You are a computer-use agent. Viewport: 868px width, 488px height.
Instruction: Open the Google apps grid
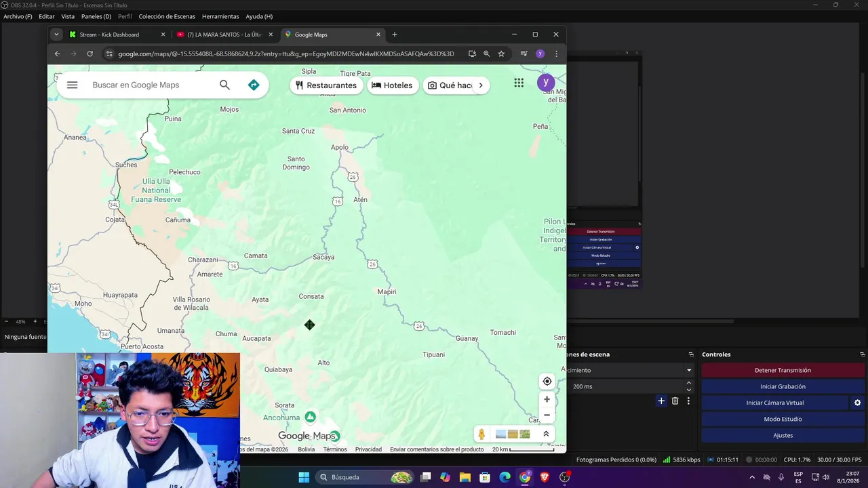click(519, 83)
